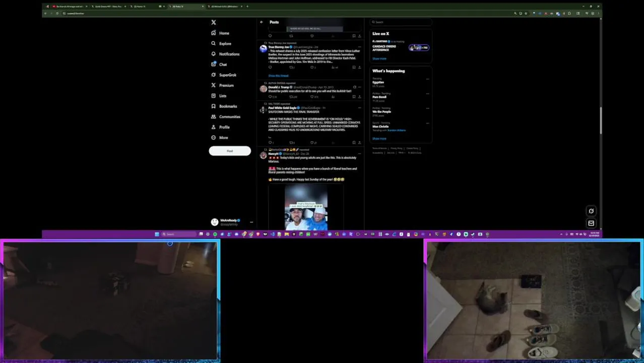The width and height of the screenshot is (644, 363).
Task: Bookmark the Paul White Gold Eagle post
Action: coord(354,143)
